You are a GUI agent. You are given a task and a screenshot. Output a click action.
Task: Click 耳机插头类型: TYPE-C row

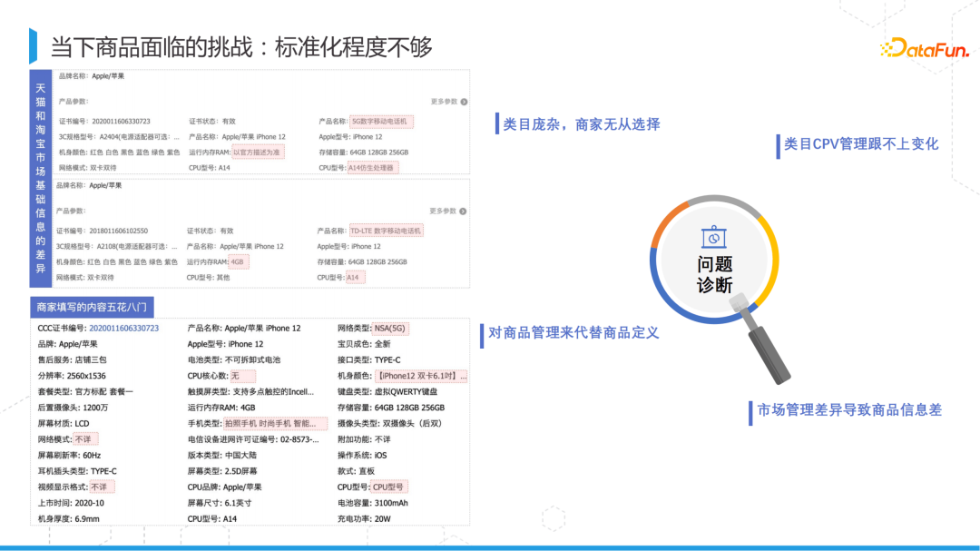[x=77, y=471]
